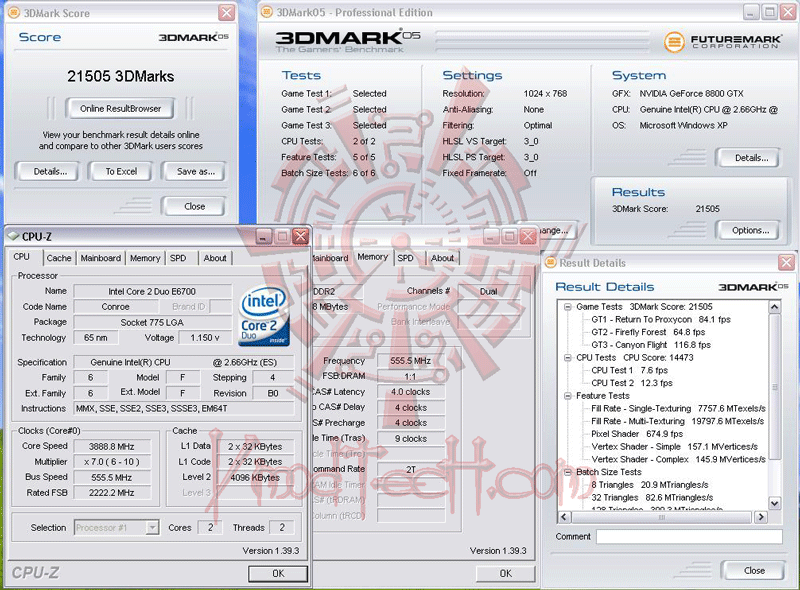
Task: Click scroll down arrow in Result Details tree
Action: click(774, 503)
